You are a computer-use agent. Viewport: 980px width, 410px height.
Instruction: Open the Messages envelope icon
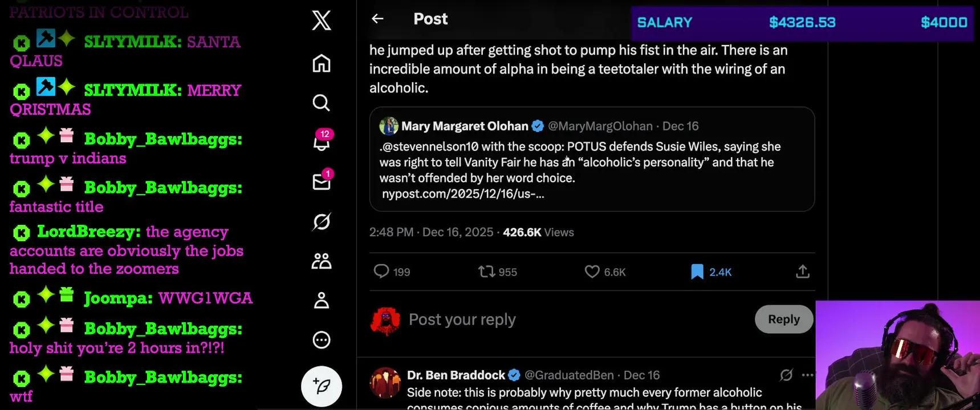point(322,182)
